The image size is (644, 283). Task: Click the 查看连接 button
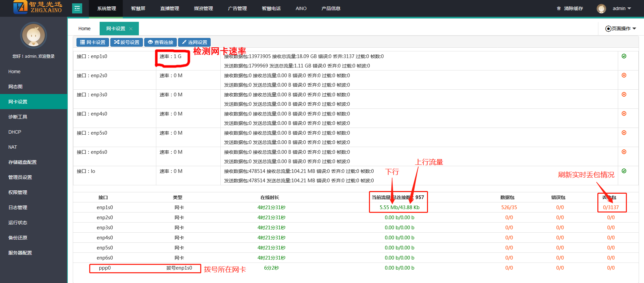(160, 42)
